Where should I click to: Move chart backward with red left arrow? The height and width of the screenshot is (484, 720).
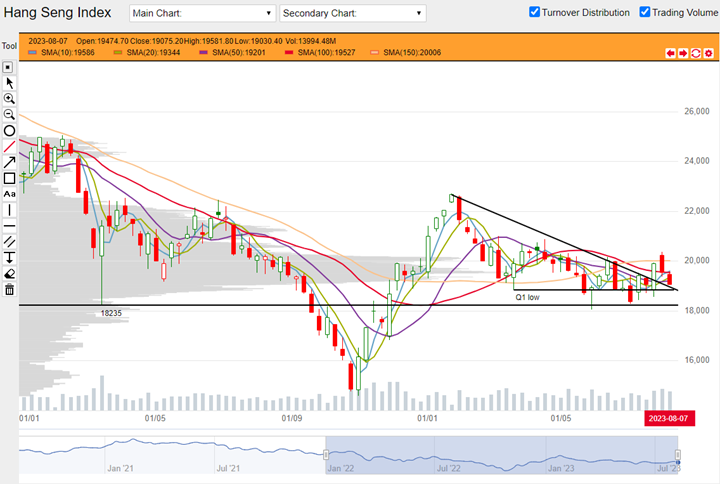tap(670, 53)
